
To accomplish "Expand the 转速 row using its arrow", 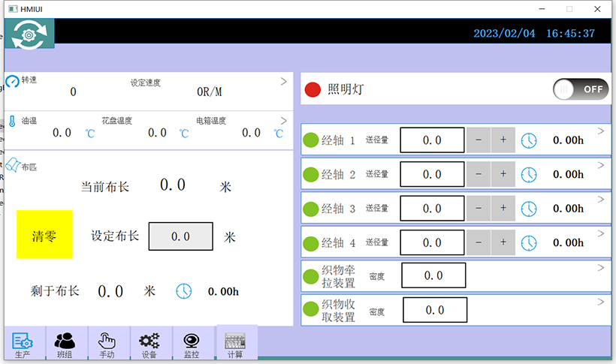I will (283, 80).
